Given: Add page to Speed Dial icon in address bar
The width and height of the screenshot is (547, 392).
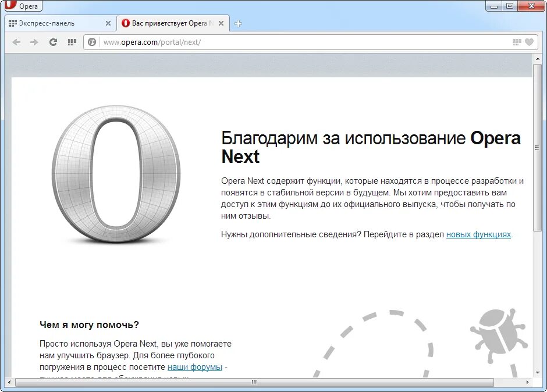Looking at the screenshot, I should pyautogui.click(x=517, y=42).
